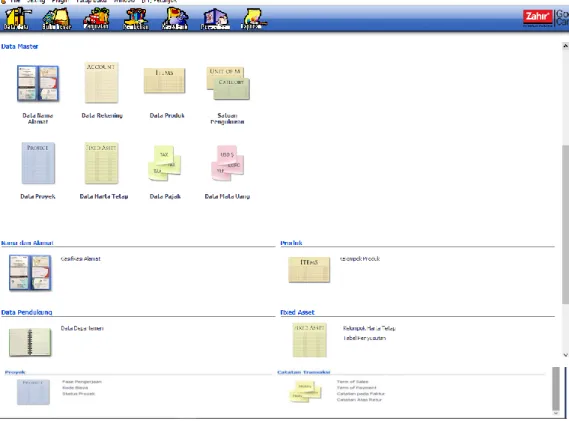Open Klasifikasi Alamat link
This screenshot has width=569, height=421.
[x=81, y=259]
